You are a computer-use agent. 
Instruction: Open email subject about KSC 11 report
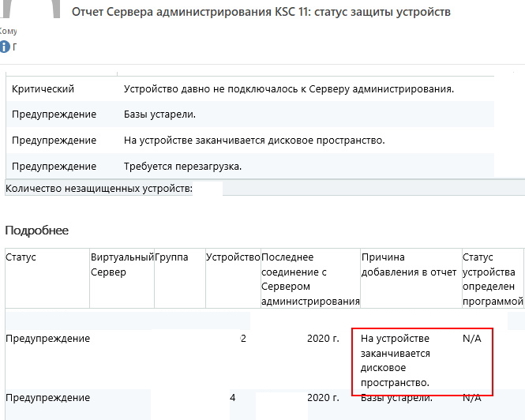tap(261, 12)
